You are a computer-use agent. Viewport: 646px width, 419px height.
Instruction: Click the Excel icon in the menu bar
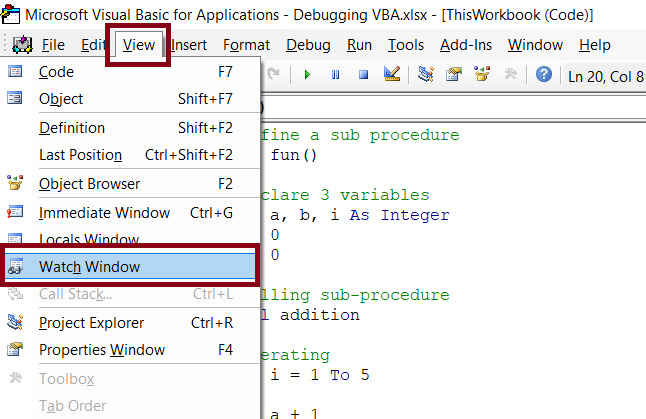pos(22,44)
